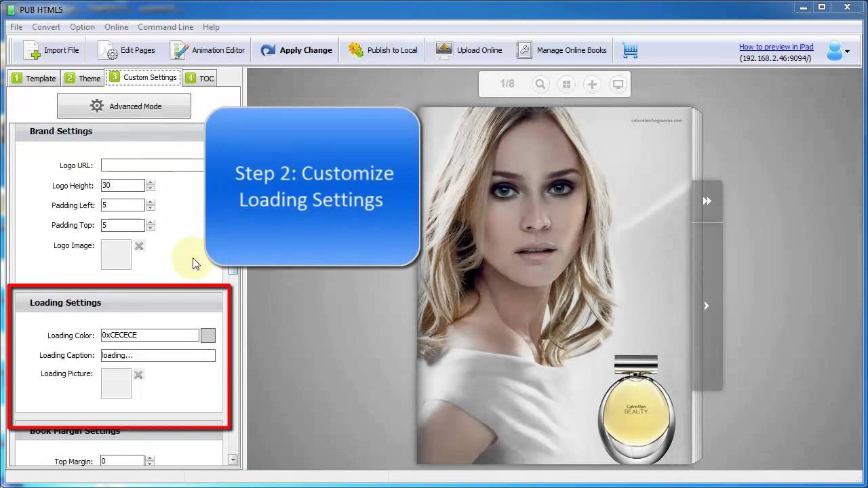Click the PUB HTML5 title bar icon
Viewport: 868px width, 488px height.
(10, 9)
